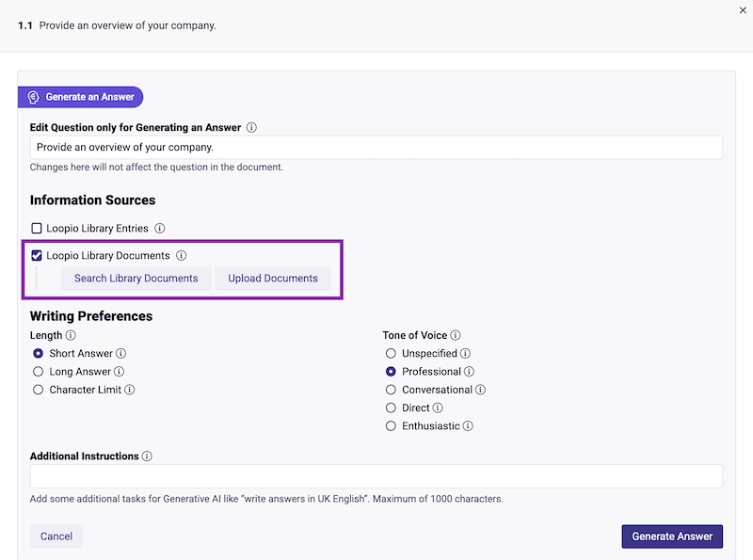Choose Conversational tone of voice
The image size is (753, 560).
pyautogui.click(x=391, y=390)
